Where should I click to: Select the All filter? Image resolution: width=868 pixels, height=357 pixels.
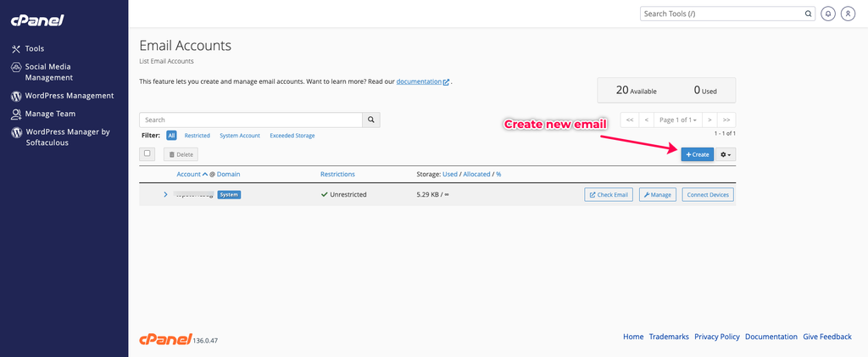pos(171,136)
